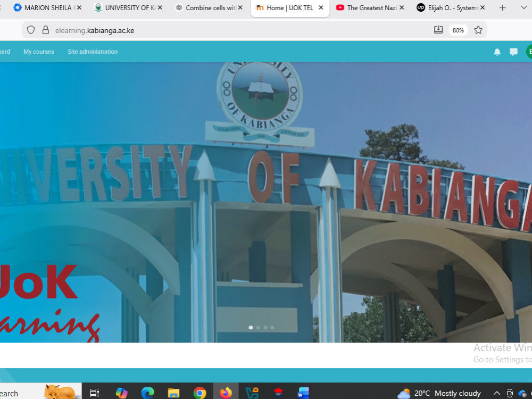Image resolution: width=532 pixels, height=399 pixels.
Task: Close the UNIVERSITY OF KA tab
Action: (x=160, y=7)
